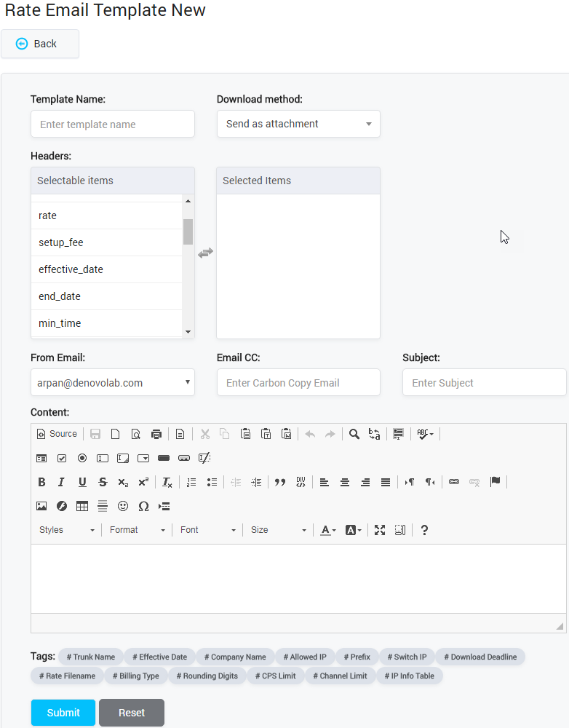569x728 pixels.
Task: Toggle Bold formatting
Action: tap(41, 482)
